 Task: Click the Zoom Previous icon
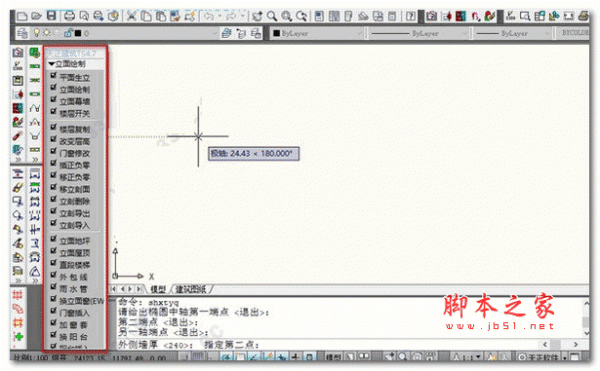(302, 16)
